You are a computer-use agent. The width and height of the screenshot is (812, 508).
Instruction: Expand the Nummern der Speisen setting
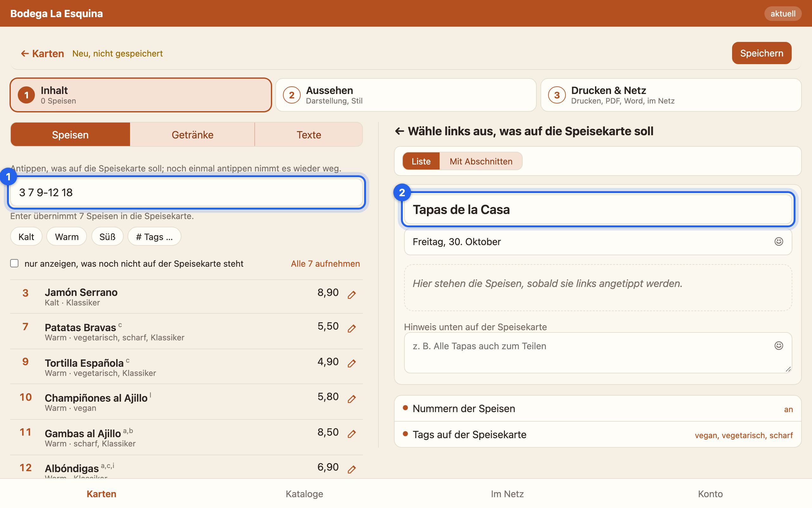point(598,409)
